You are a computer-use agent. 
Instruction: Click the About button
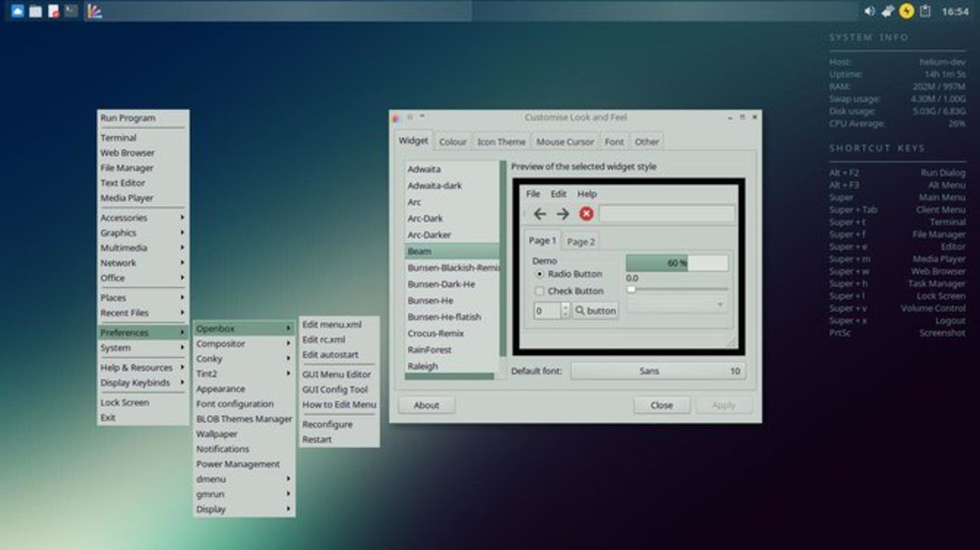pos(426,405)
